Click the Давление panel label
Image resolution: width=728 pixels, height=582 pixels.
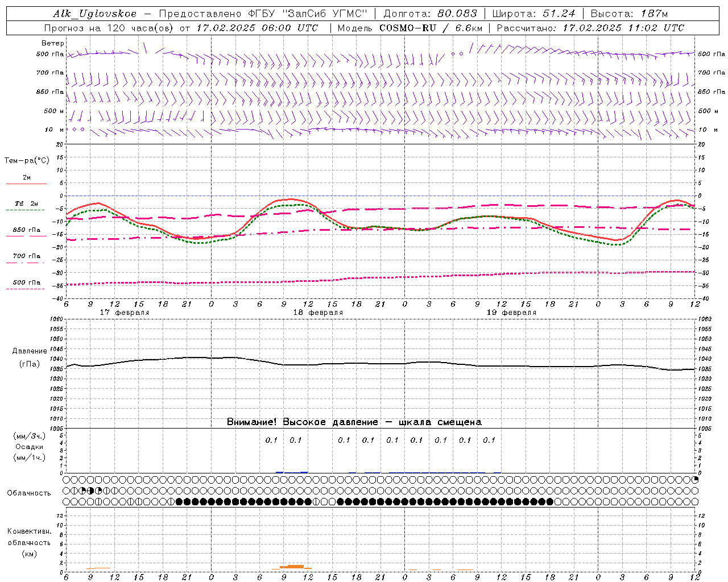pos(30,351)
